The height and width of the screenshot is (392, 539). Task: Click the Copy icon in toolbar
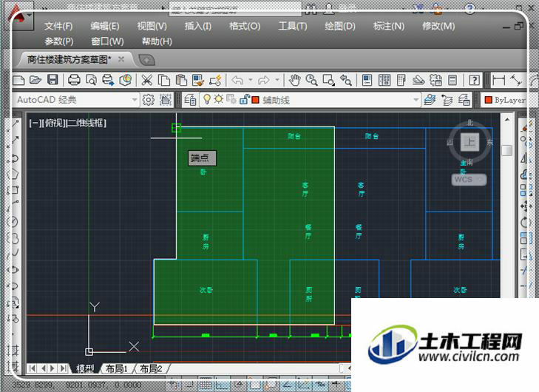point(164,81)
